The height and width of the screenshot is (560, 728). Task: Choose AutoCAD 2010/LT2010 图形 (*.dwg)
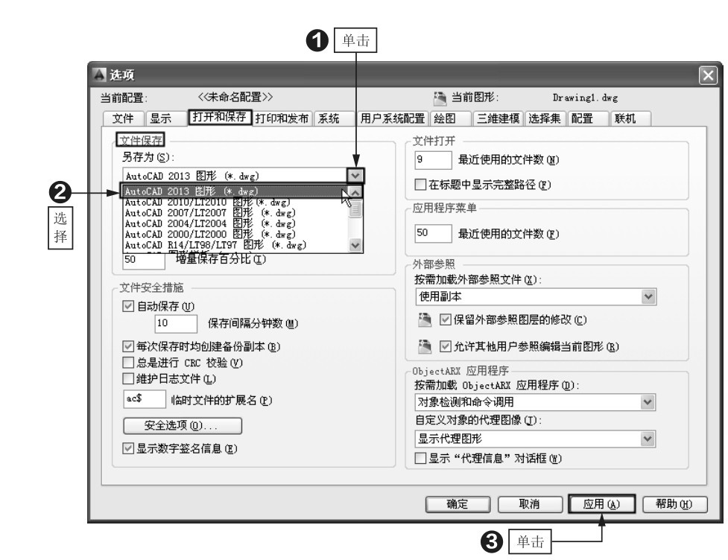click(235, 203)
